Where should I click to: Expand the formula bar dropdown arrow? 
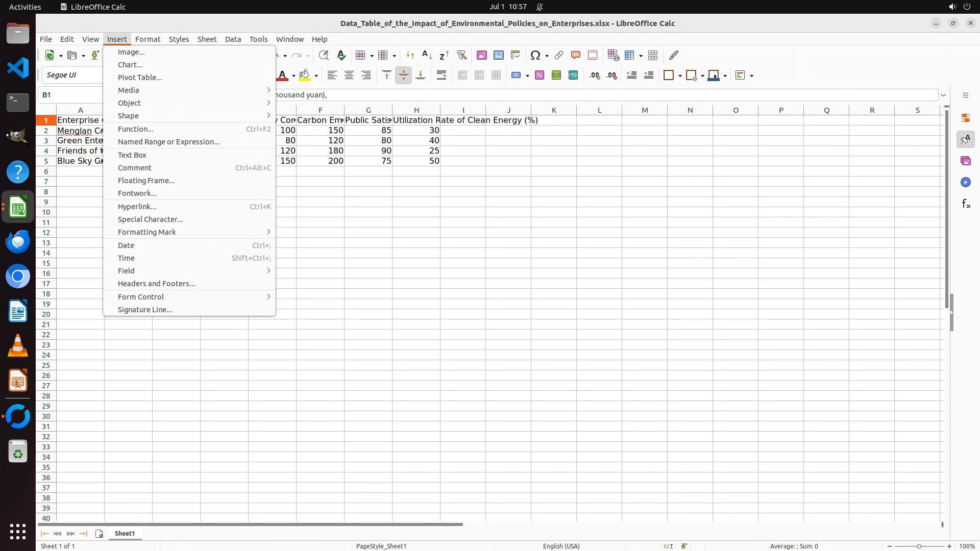tap(943, 95)
